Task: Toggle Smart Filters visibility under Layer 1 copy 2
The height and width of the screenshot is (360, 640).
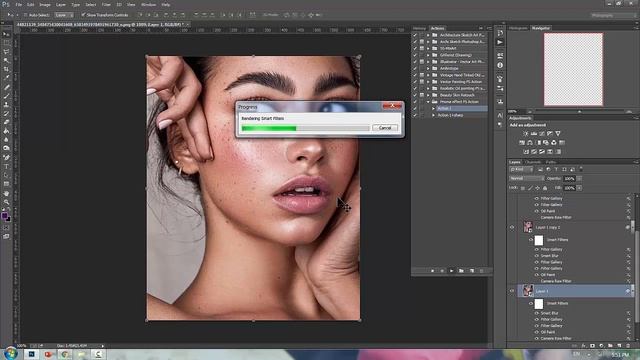Action: (531, 240)
